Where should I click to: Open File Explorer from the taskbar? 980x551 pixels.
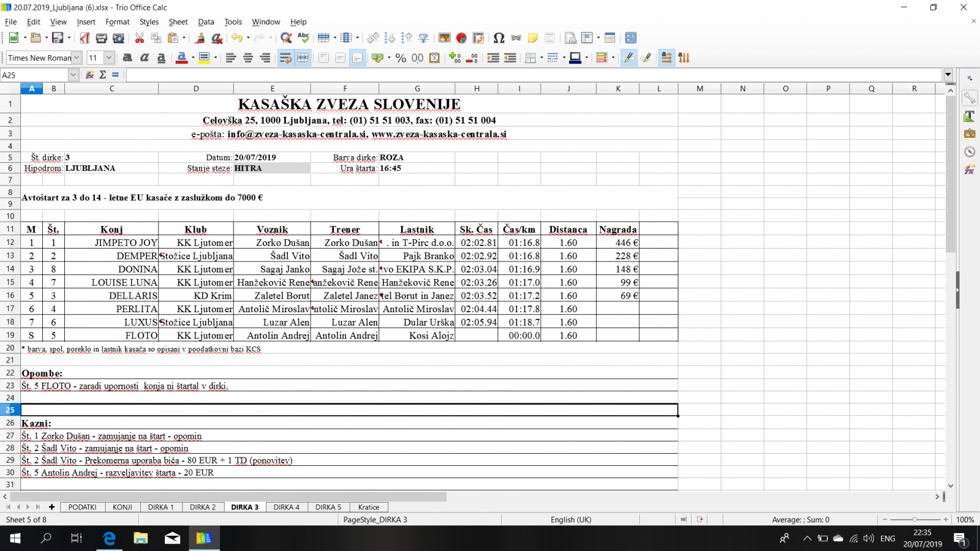tap(141, 538)
